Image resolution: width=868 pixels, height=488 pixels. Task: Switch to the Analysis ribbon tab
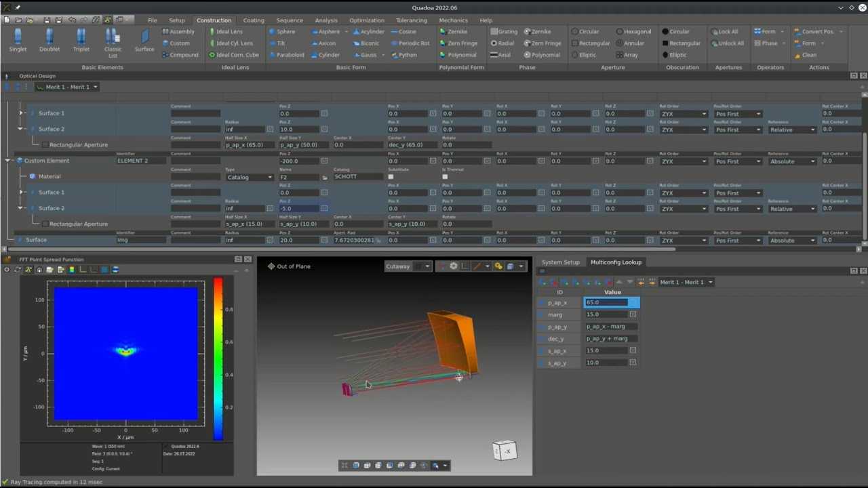pyautogui.click(x=326, y=20)
